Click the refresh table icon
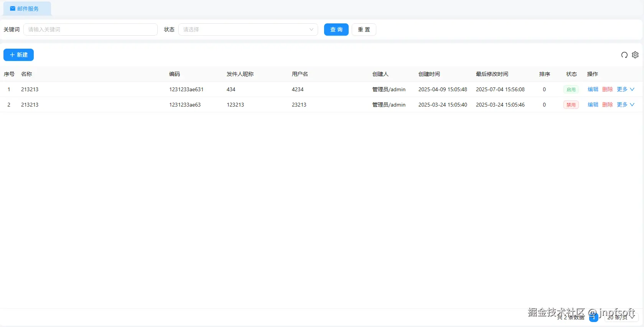The height and width of the screenshot is (327, 644). (624, 55)
